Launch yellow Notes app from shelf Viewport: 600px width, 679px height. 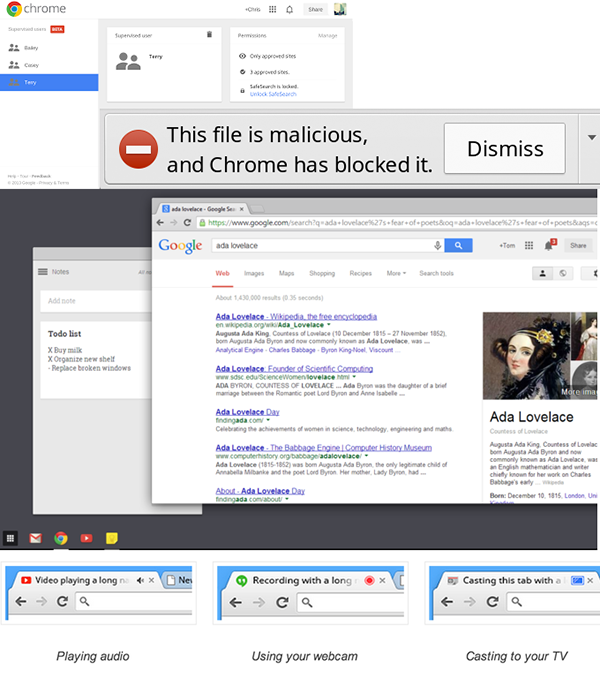click(x=112, y=538)
